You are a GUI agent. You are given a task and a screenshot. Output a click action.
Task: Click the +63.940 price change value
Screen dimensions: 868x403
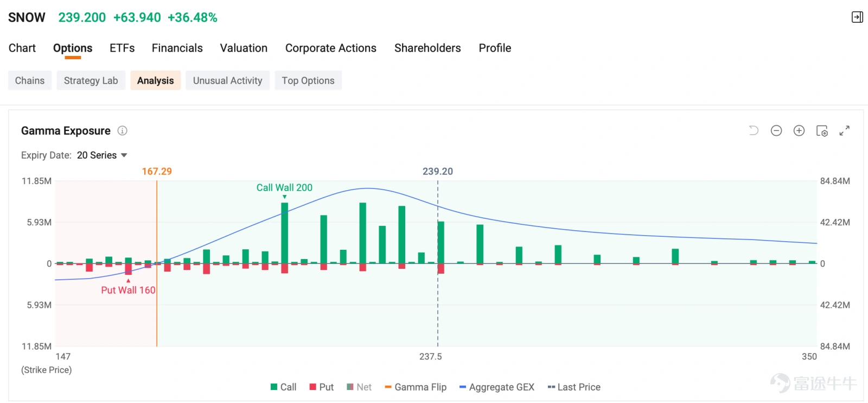(137, 17)
